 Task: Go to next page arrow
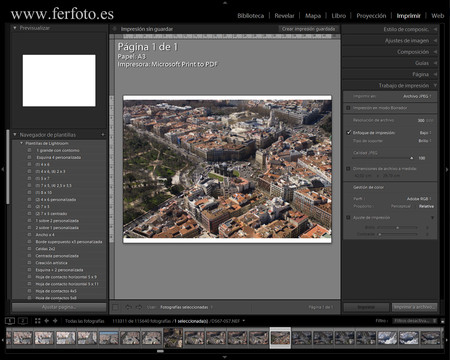point(139,307)
